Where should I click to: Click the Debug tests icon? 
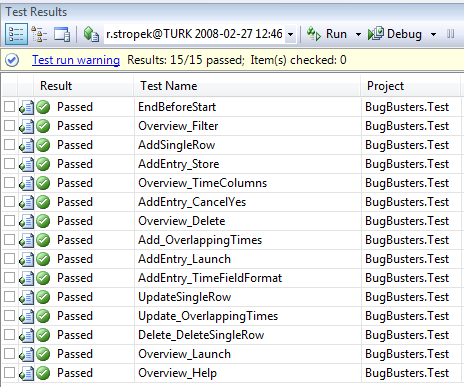376,34
